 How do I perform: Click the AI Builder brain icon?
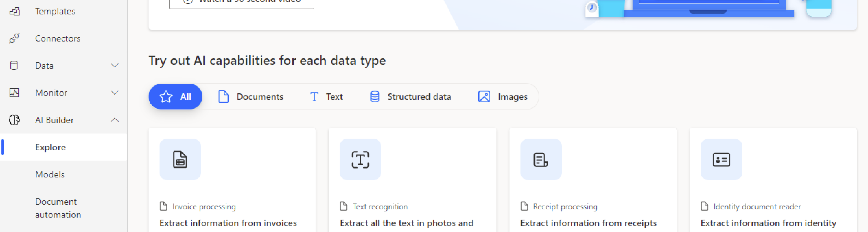pos(15,120)
